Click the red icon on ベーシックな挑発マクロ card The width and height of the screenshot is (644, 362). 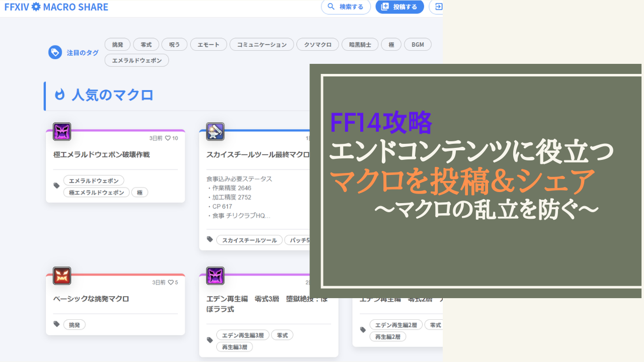[62, 276]
